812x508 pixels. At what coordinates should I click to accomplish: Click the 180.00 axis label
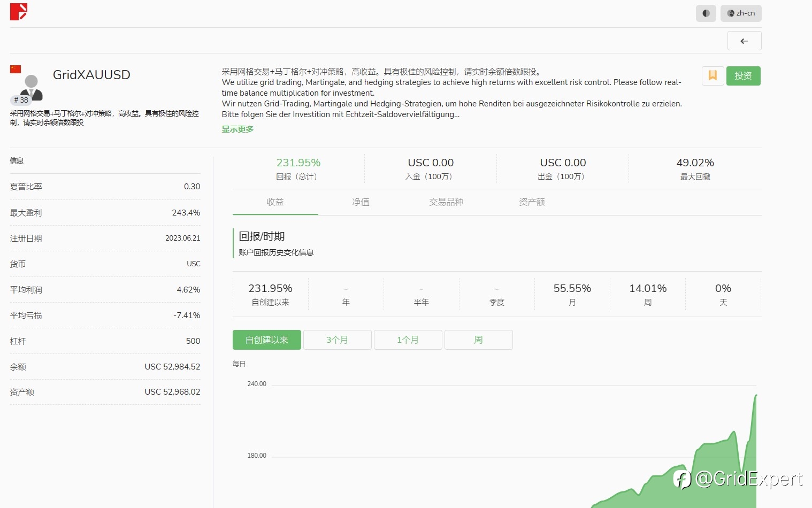point(257,456)
